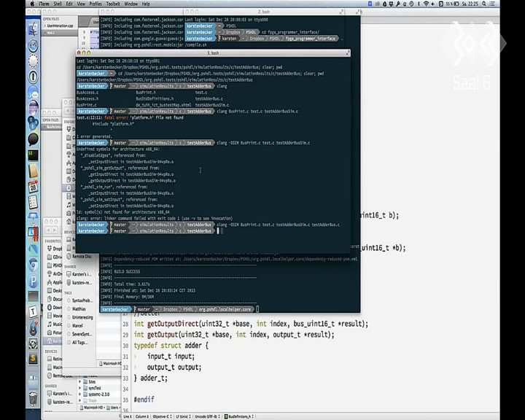Image resolution: width=525 pixels, height=420 pixels.
Task: Open LF (Unix) line ending dropdown
Action: point(183,416)
